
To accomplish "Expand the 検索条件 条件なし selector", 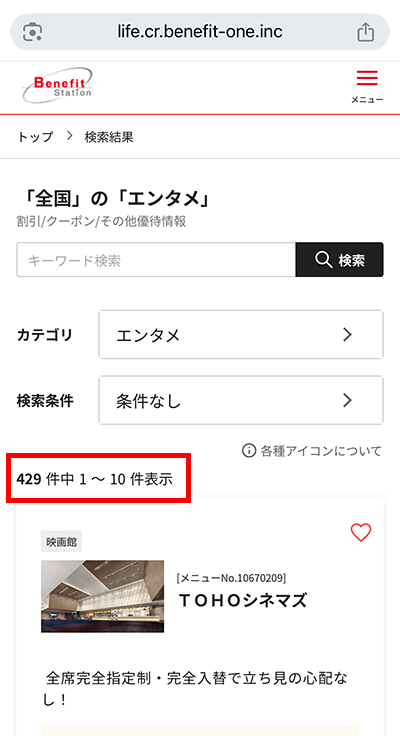I will pos(241,400).
